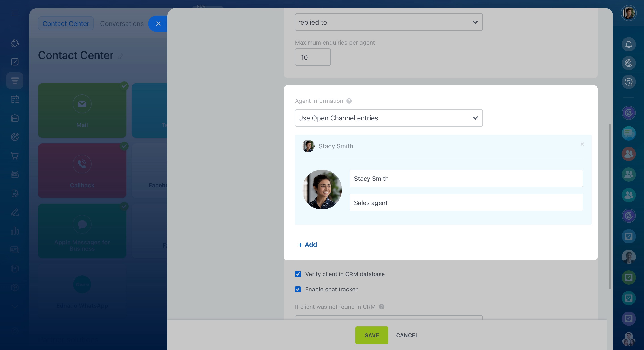Open the Use Open Channel entries dropdown
This screenshot has height=350, width=644.
(389, 118)
